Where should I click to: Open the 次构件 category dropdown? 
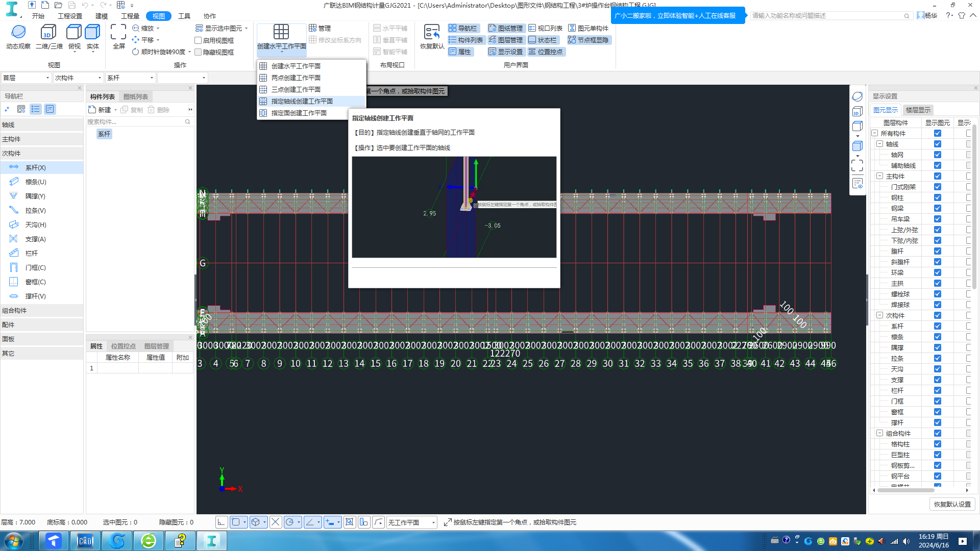tap(78, 78)
